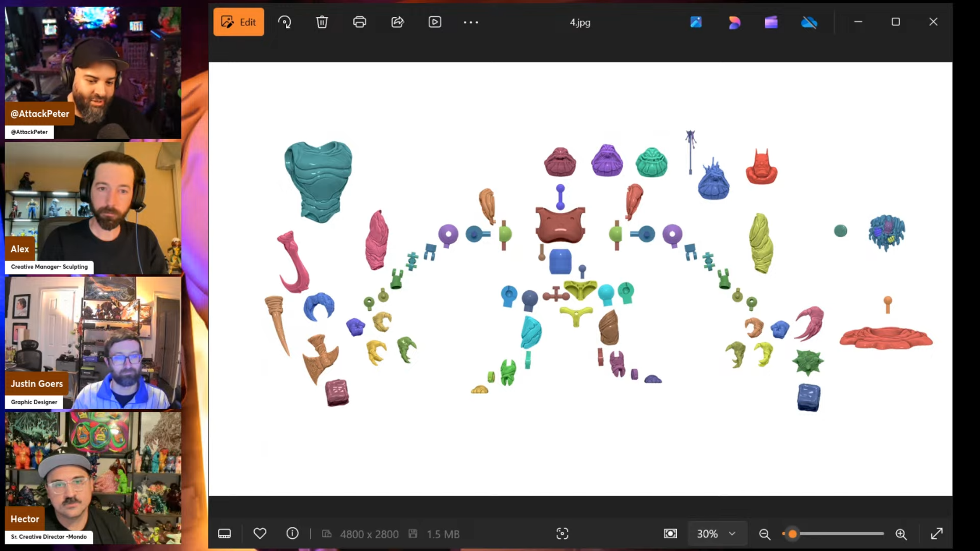Viewport: 980px width, 551px height.
Task: Print the image using the printer icon
Action: tap(360, 22)
